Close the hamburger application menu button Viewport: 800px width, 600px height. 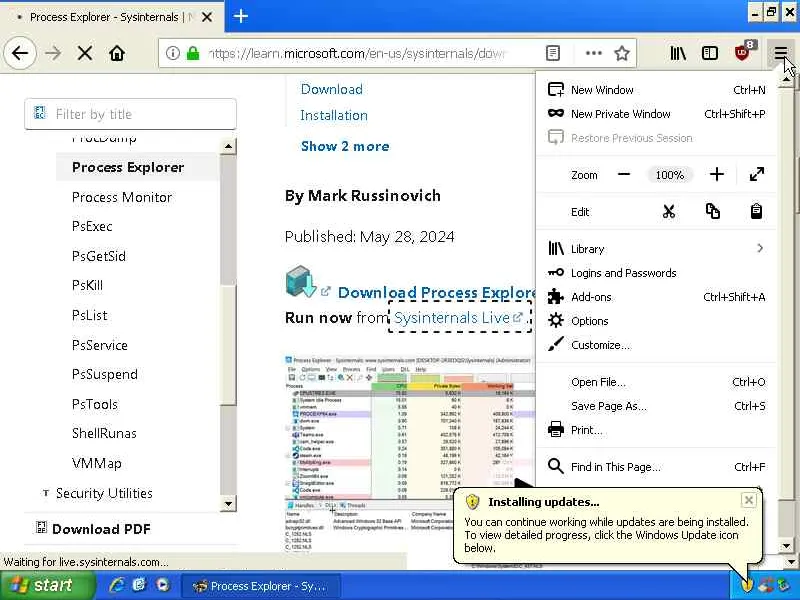(780, 53)
